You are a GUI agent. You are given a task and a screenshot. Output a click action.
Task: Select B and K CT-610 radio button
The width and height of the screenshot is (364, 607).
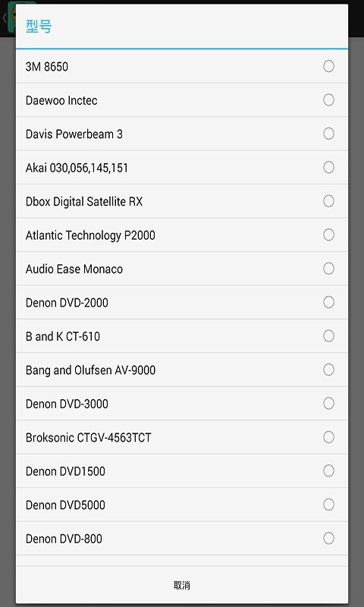[328, 335]
